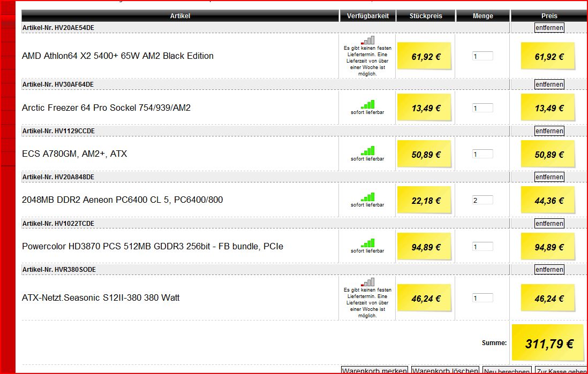Focus quantity field for AMD Athlon64

[x=483, y=56]
